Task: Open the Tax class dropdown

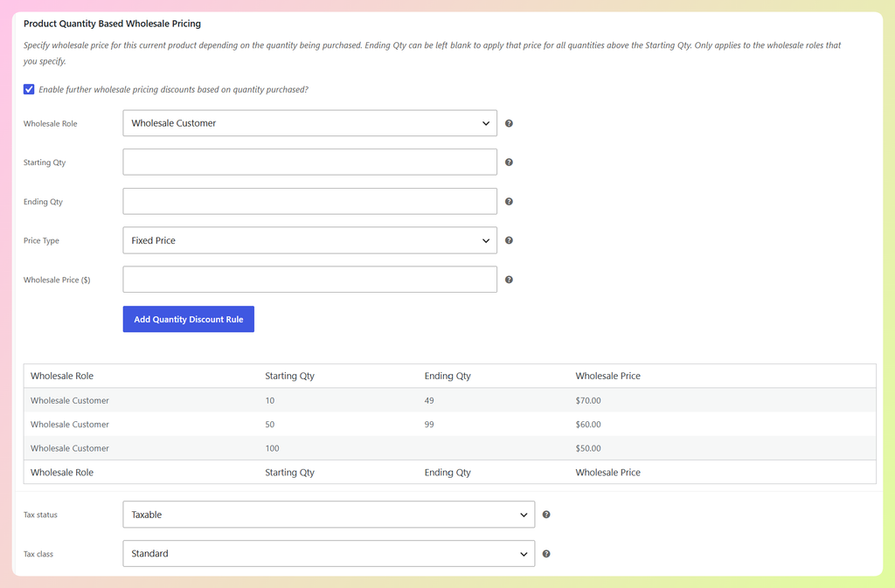Action: tap(329, 554)
